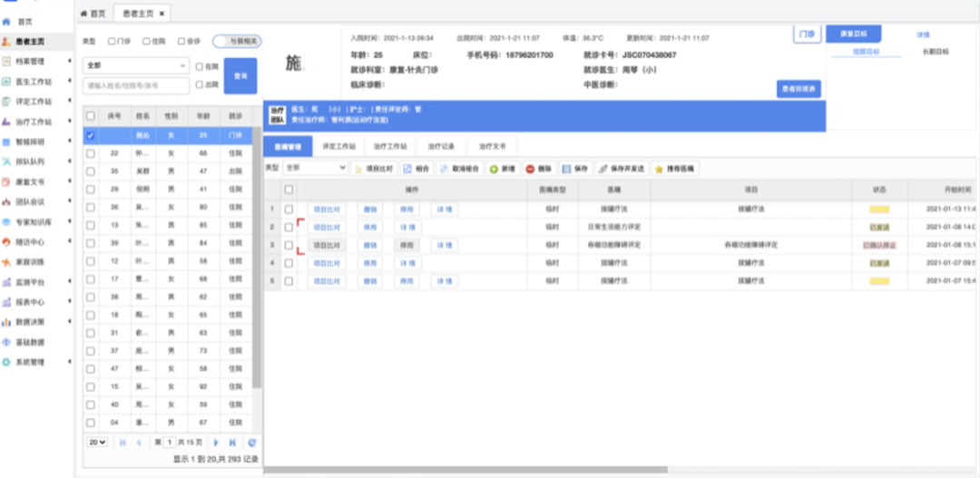Image resolution: width=980 pixels, height=478 pixels.
Task: Open 医生工作站 in the sidebar
Action: (34, 82)
